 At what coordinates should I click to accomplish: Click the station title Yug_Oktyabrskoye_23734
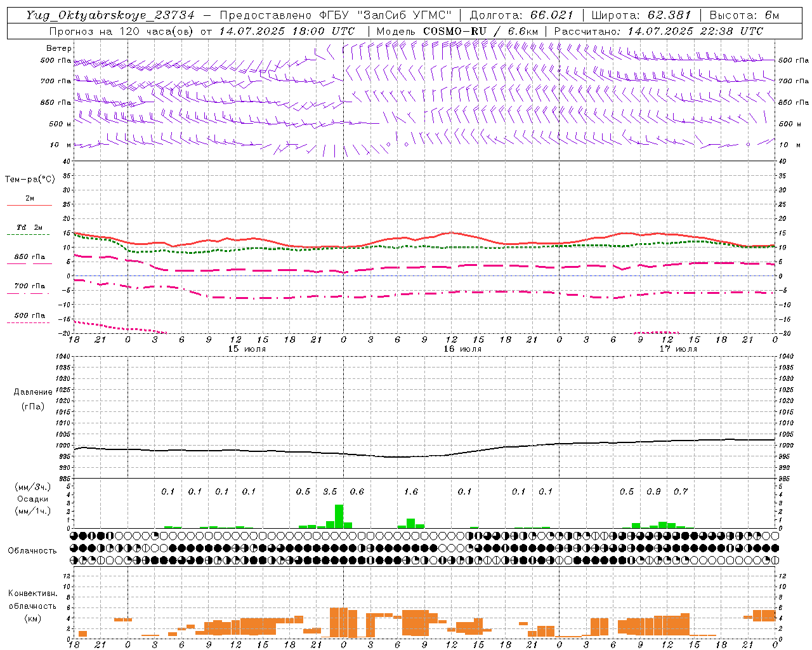pyautogui.click(x=110, y=15)
